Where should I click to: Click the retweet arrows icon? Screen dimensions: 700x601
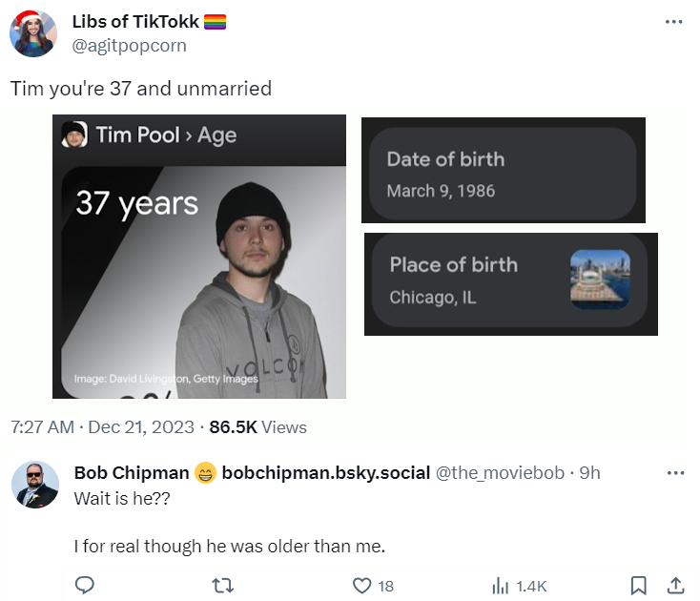pos(222,585)
